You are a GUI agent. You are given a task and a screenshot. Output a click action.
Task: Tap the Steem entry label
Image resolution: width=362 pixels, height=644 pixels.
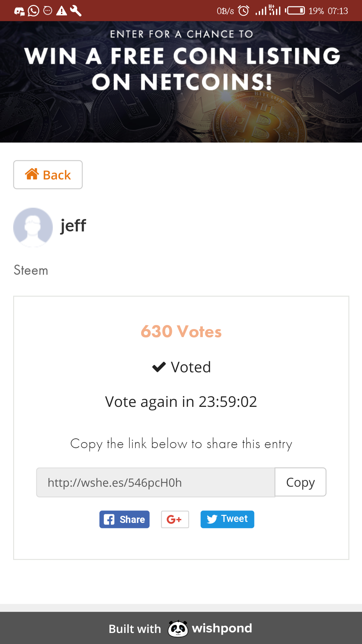tap(31, 270)
